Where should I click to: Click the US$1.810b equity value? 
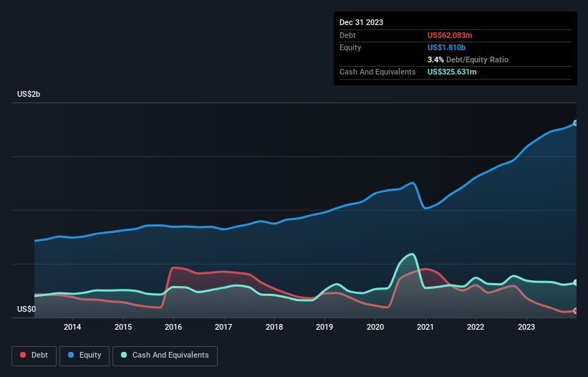click(x=446, y=47)
